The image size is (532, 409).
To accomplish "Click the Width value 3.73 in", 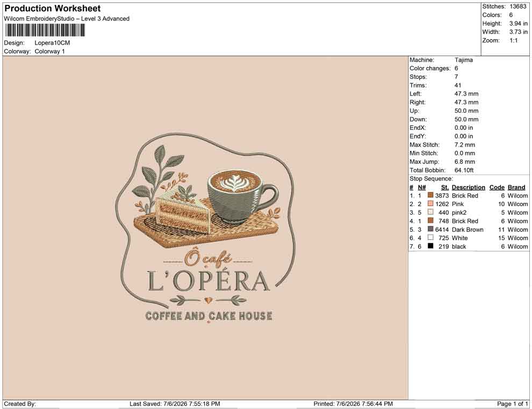I will click(x=519, y=32).
